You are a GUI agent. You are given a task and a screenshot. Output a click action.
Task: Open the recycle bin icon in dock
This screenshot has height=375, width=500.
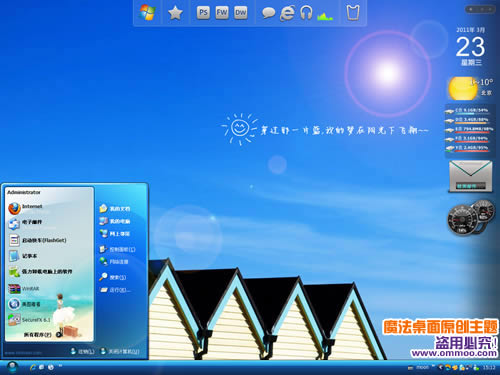tap(353, 13)
